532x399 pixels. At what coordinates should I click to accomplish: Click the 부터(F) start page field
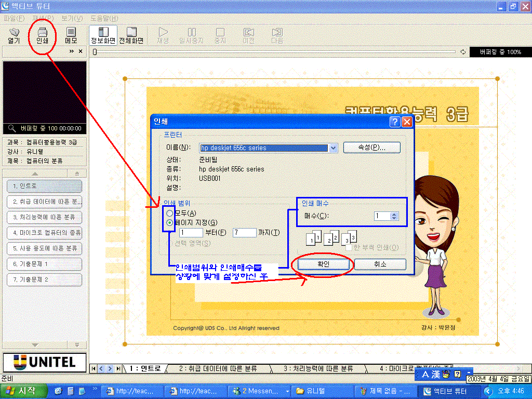point(190,233)
